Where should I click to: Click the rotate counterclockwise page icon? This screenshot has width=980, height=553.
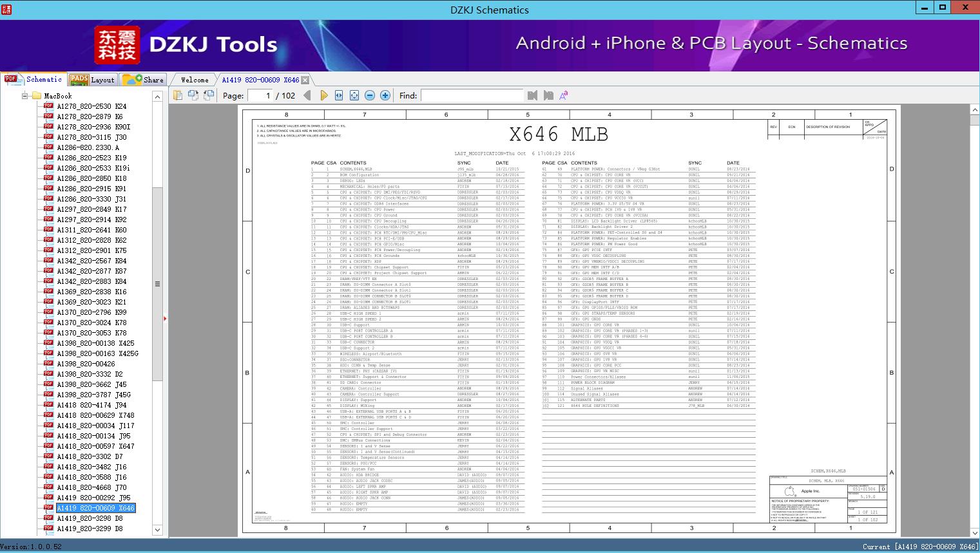click(x=194, y=95)
